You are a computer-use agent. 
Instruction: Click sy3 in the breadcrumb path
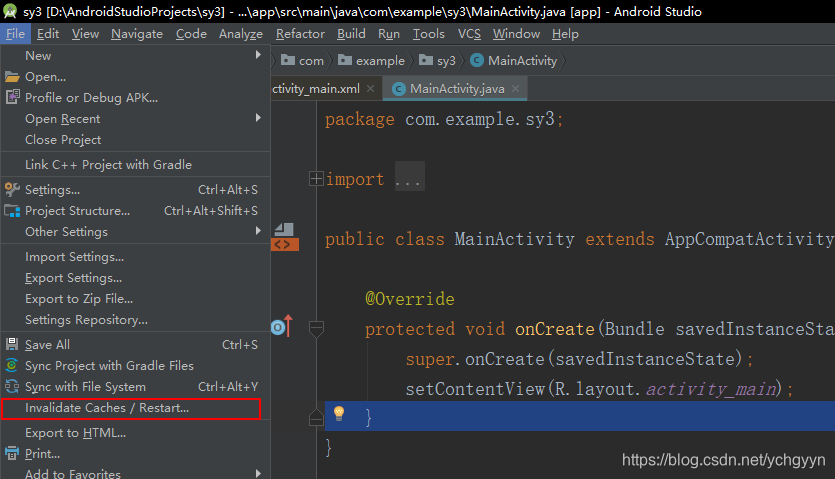[446, 61]
